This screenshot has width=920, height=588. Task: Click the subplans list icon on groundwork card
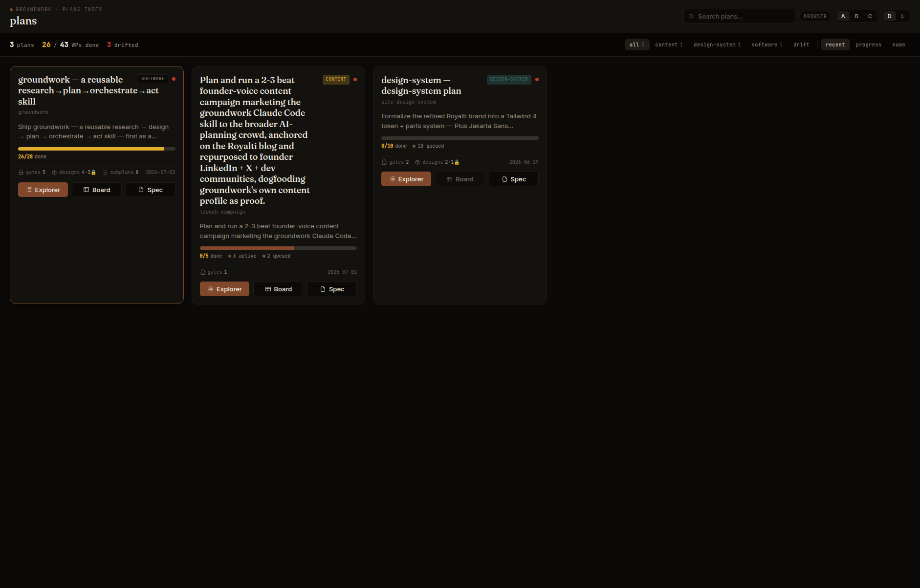pos(105,173)
